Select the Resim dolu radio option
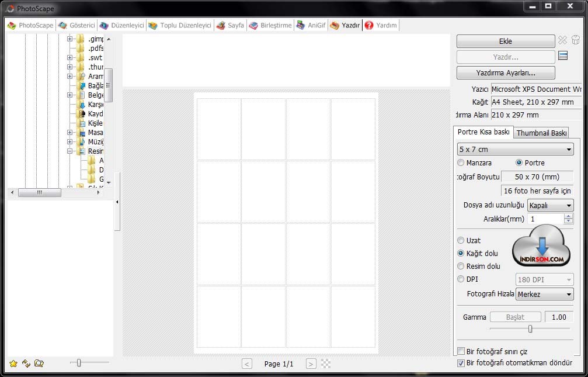 (x=461, y=266)
